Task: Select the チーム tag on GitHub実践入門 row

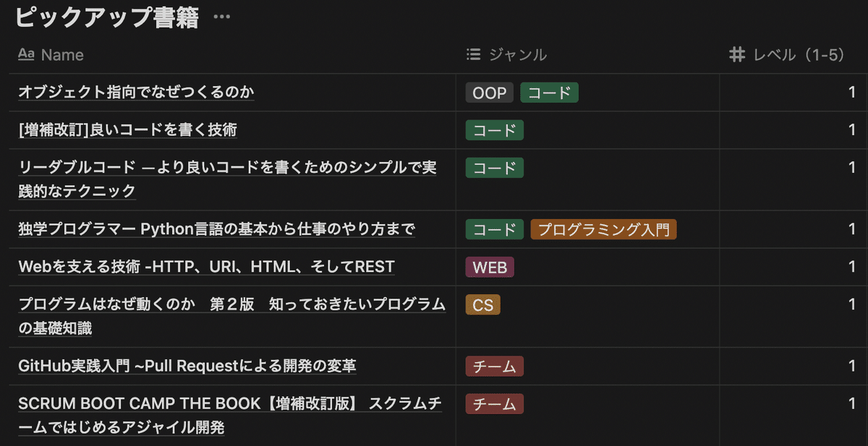Action: [x=494, y=366]
